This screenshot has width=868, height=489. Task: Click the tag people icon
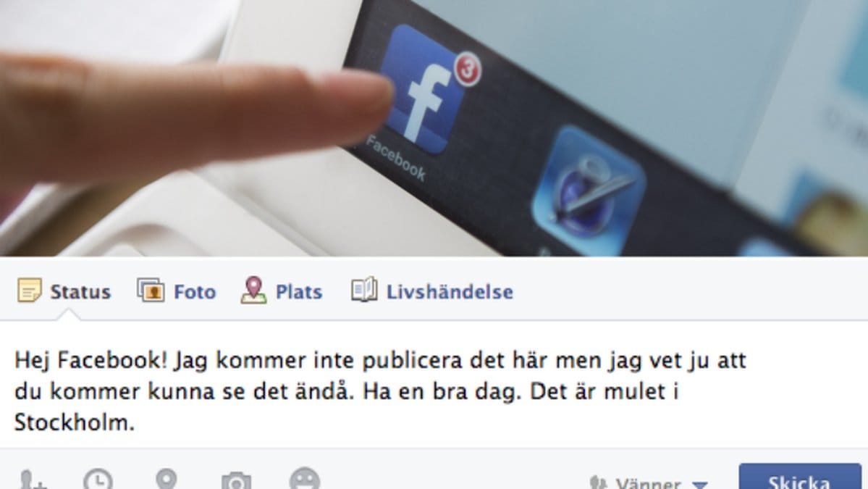pos(32,480)
